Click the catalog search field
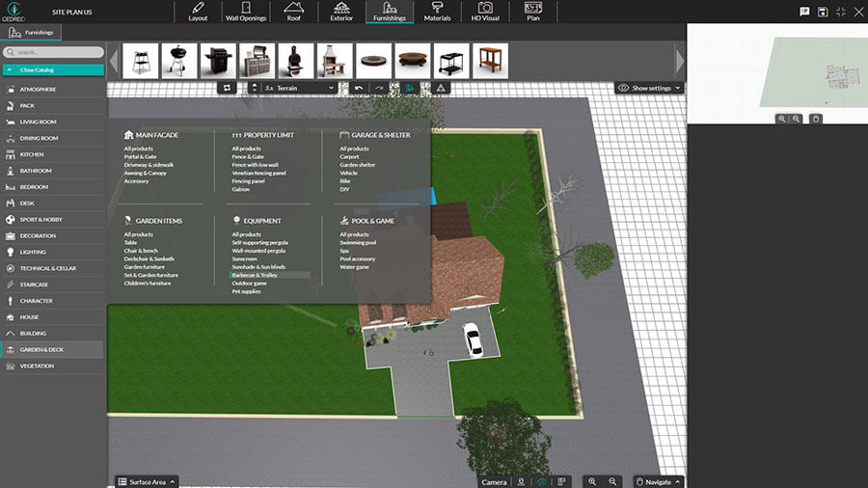This screenshot has height=488, width=868. [56, 52]
